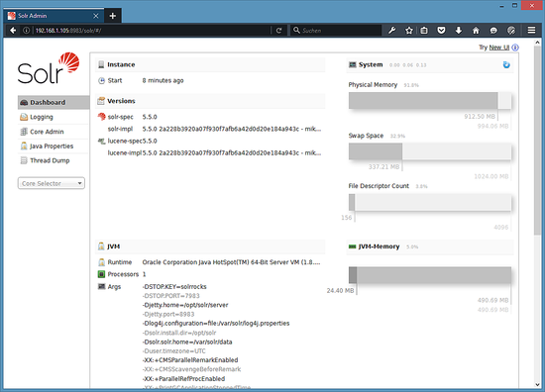Click the Pocket icon
545x392 pixels.
[x=441, y=31]
